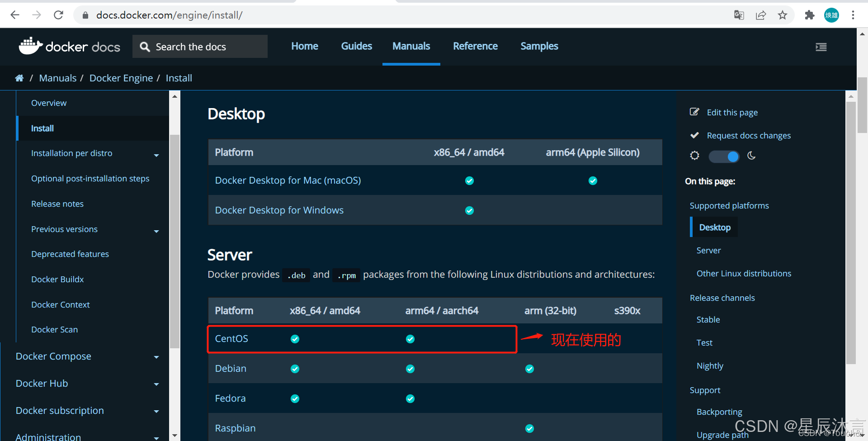The height and width of the screenshot is (441, 868).
Task: Click the search magnifier icon
Action: pos(145,47)
